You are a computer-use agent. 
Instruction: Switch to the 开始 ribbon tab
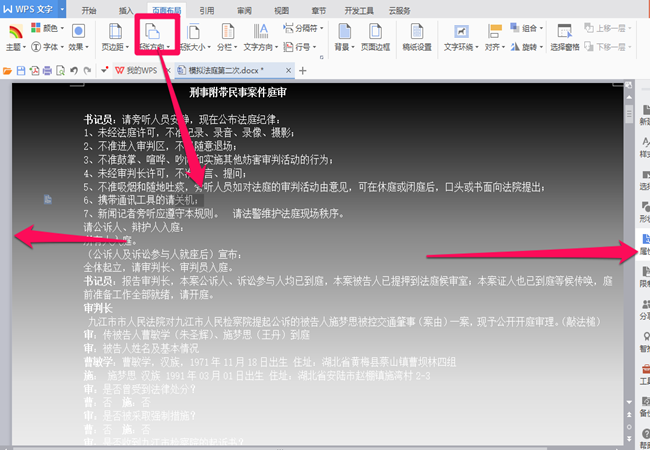click(89, 10)
